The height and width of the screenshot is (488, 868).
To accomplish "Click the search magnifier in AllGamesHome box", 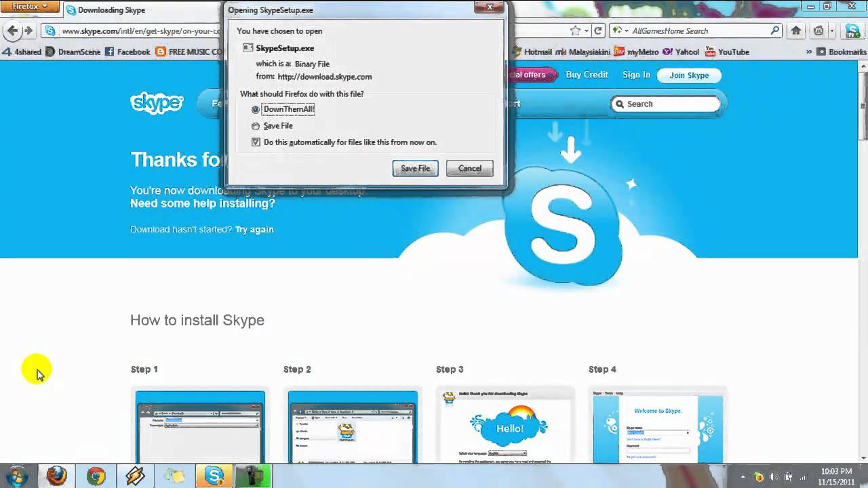I will (775, 30).
